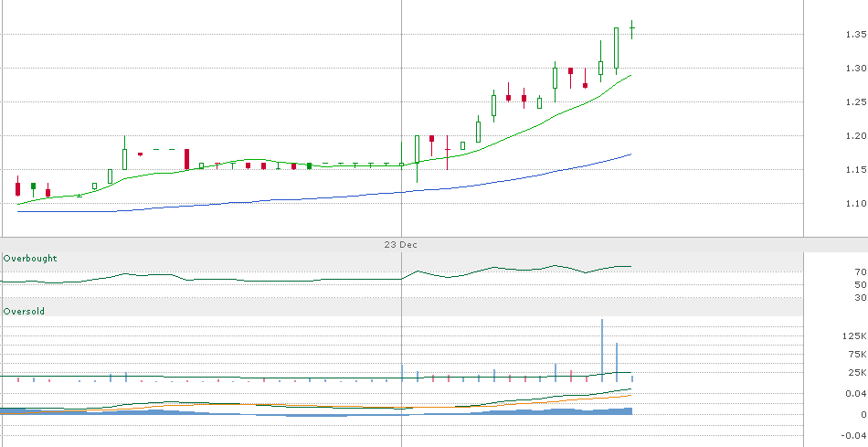Viewport: 868px width, 447px height.
Task: Click the 25K volume axis label
Action: 857,373
